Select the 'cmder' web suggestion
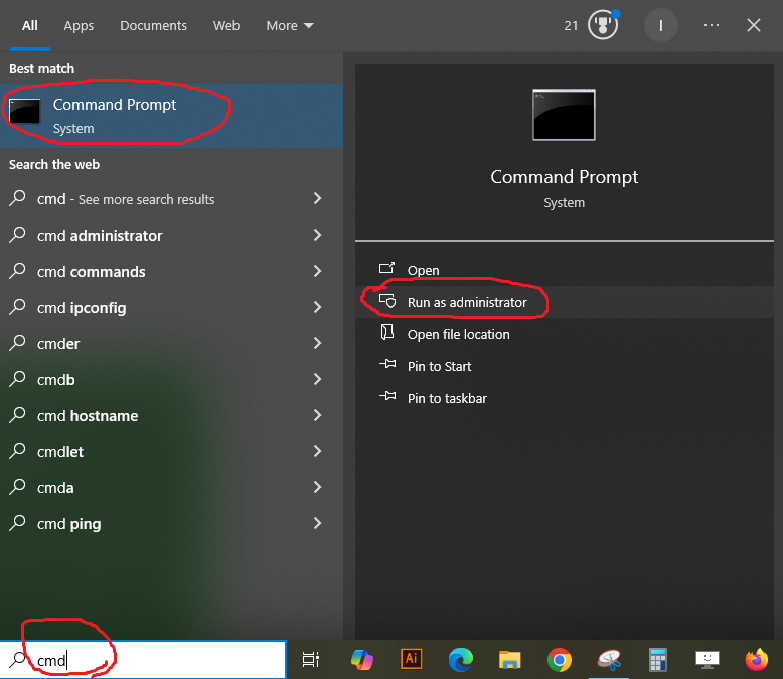783x679 pixels. tap(171, 343)
